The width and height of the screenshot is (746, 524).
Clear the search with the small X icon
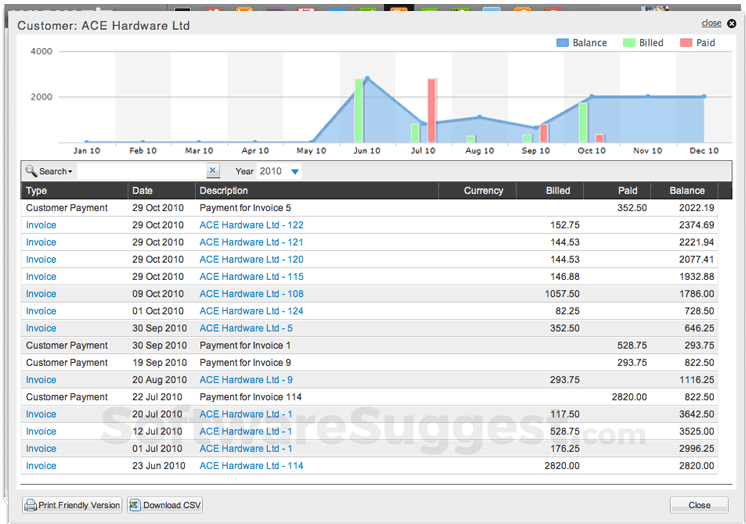[213, 170]
